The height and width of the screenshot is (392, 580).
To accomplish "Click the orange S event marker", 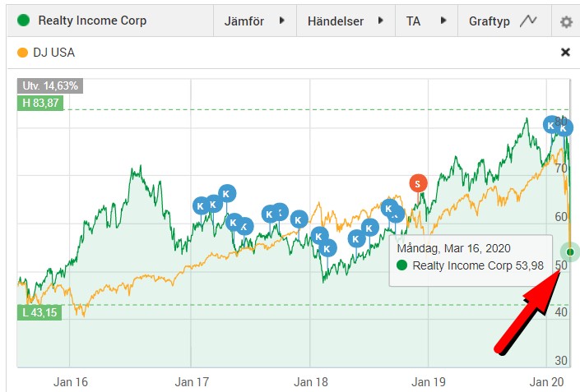I will click(x=419, y=182).
